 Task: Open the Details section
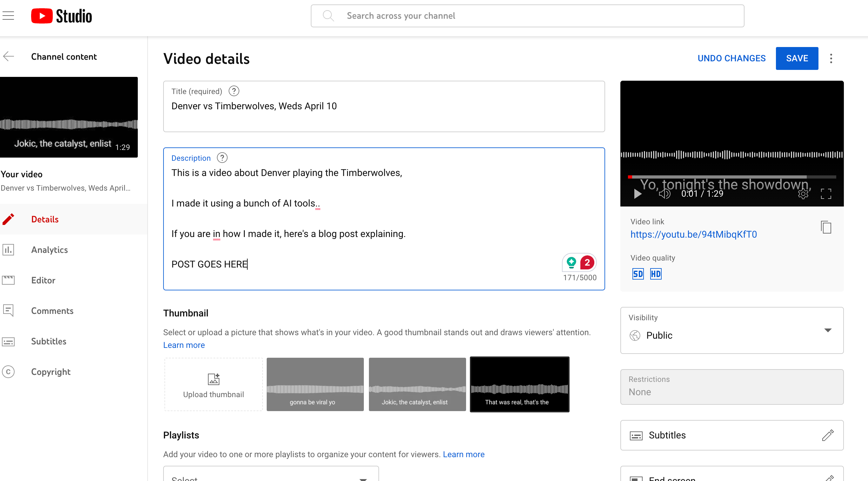click(x=73, y=219)
